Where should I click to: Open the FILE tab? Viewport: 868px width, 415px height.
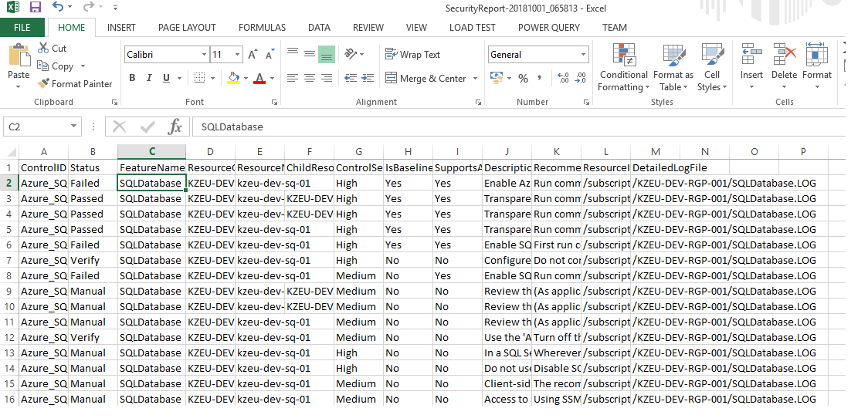tap(22, 27)
